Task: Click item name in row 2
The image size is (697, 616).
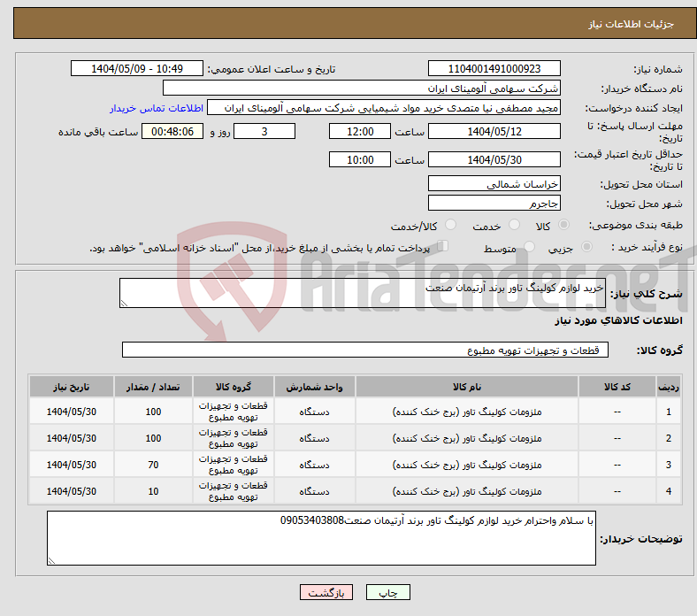Action: click(x=467, y=438)
